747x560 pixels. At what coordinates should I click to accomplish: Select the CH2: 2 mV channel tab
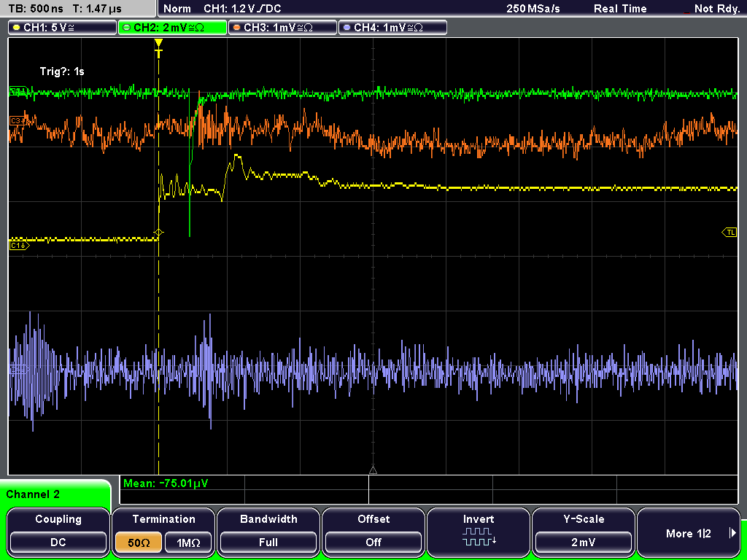(x=172, y=28)
